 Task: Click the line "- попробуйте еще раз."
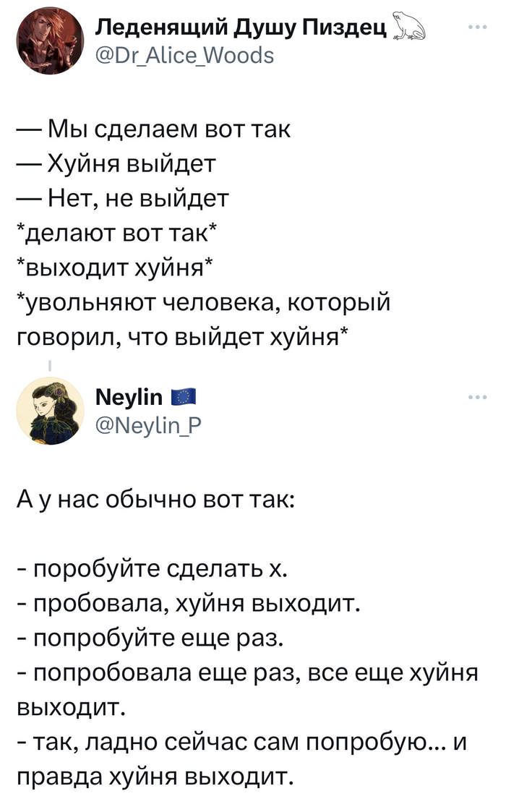click(150, 639)
